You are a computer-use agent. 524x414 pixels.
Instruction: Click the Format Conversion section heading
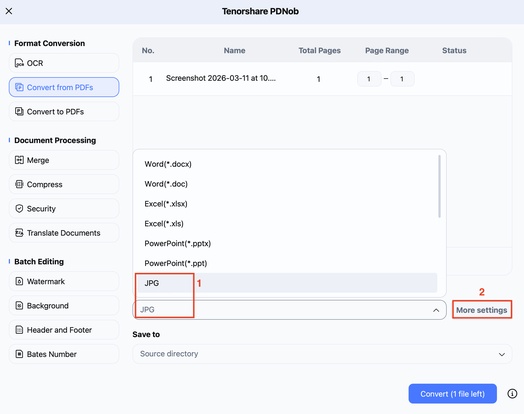(x=49, y=43)
